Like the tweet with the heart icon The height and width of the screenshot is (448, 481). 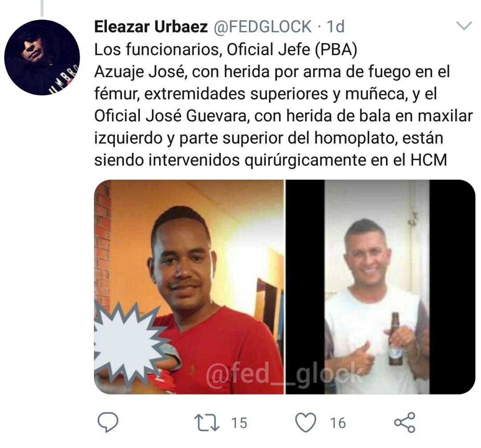pyautogui.click(x=306, y=423)
